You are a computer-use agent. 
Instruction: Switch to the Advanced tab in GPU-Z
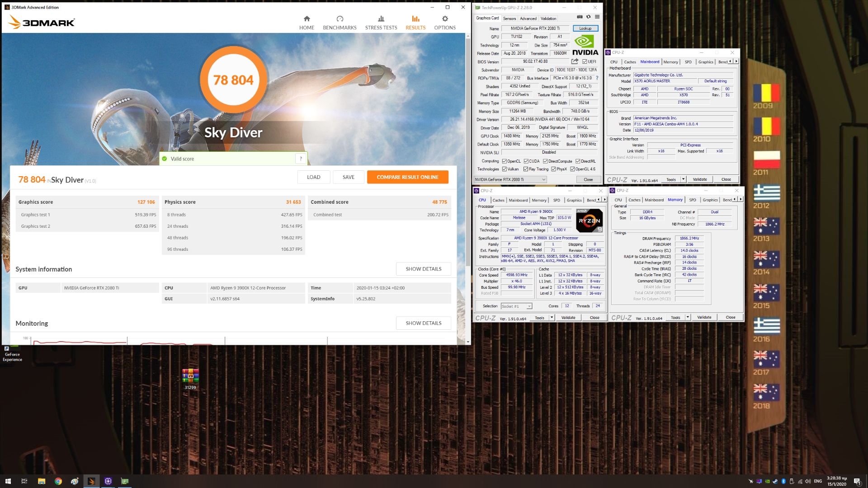[528, 19]
